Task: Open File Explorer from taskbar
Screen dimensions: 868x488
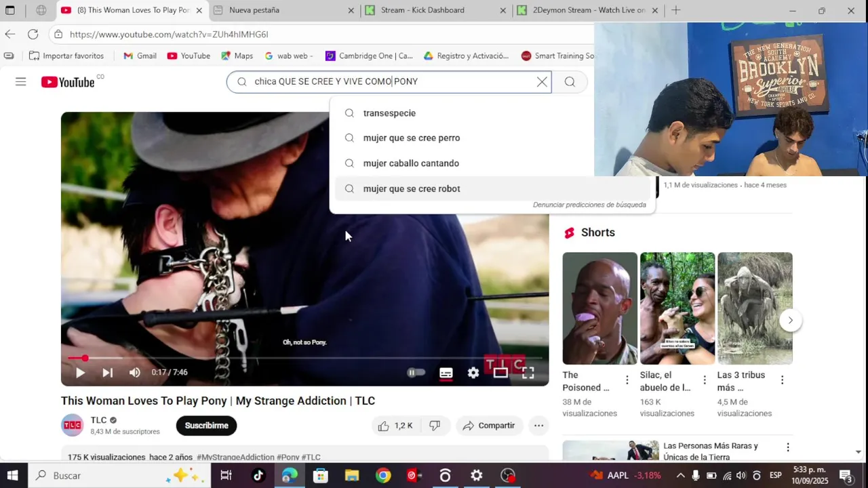Action: [351, 475]
